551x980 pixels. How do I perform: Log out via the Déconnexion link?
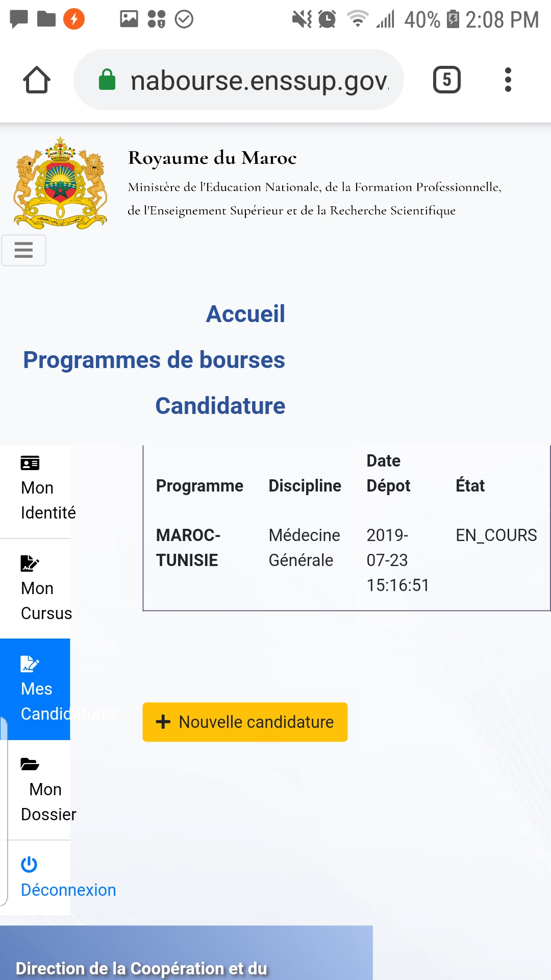click(68, 890)
